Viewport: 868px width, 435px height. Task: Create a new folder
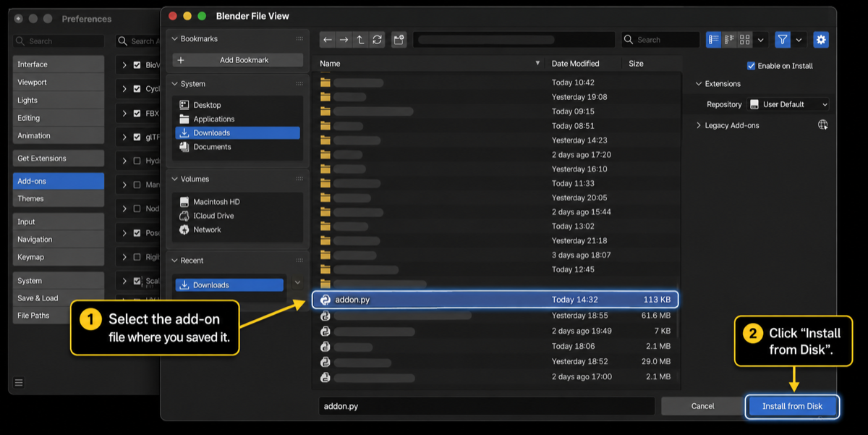(x=399, y=40)
